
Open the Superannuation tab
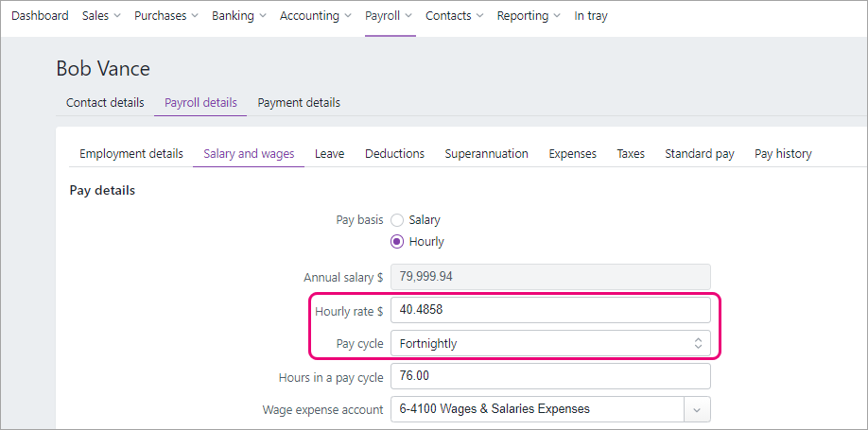click(486, 154)
